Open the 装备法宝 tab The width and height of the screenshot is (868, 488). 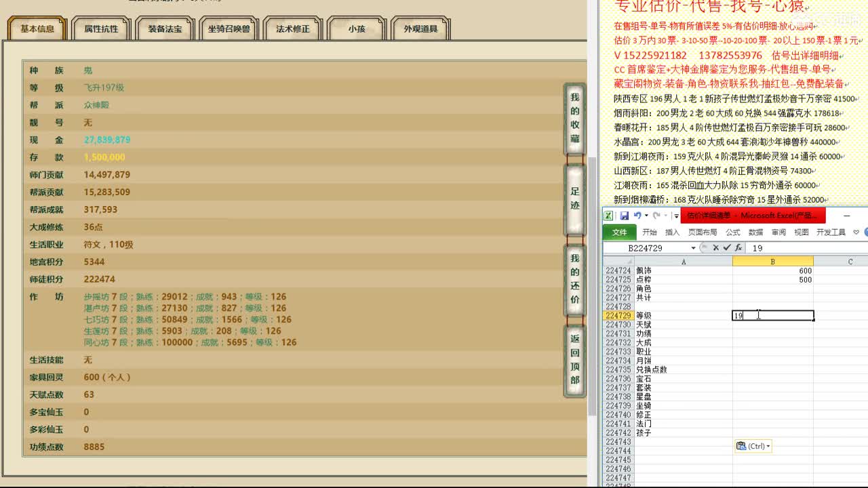point(165,29)
